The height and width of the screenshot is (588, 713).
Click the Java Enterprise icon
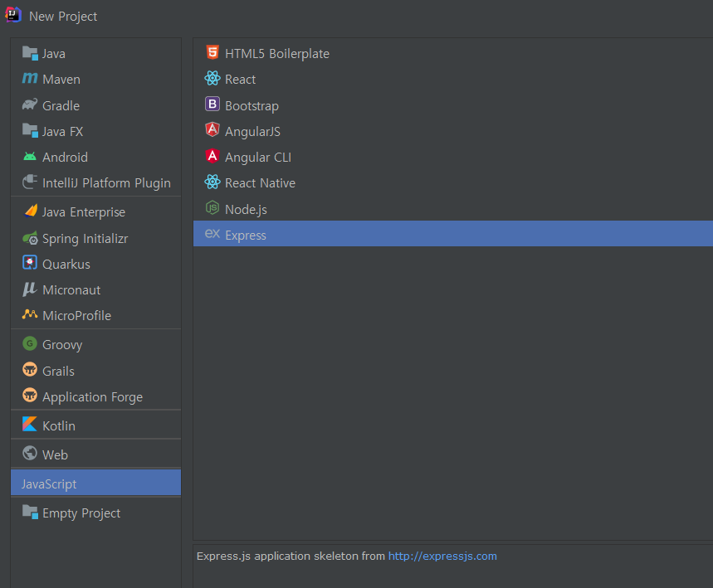[x=31, y=211]
